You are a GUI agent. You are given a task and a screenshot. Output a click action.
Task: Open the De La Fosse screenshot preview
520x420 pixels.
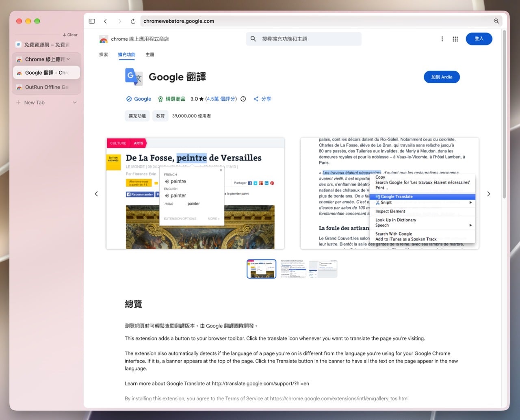pos(195,193)
